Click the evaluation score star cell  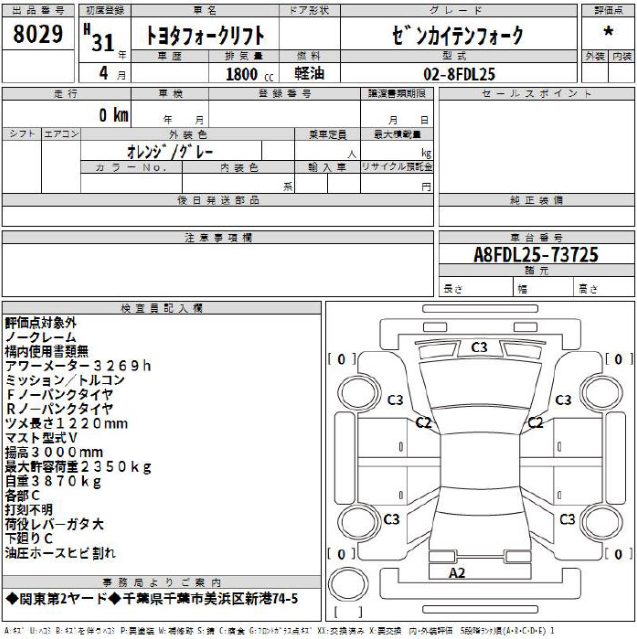pyautogui.click(x=608, y=32)
